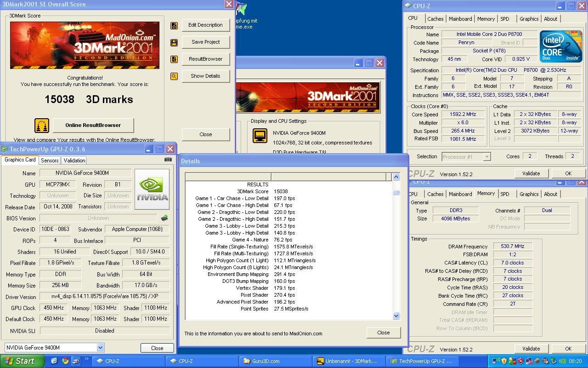Click the '15038 3D marks' score text
The width and height of the screenshot is (588, 368).
(89, 99)
